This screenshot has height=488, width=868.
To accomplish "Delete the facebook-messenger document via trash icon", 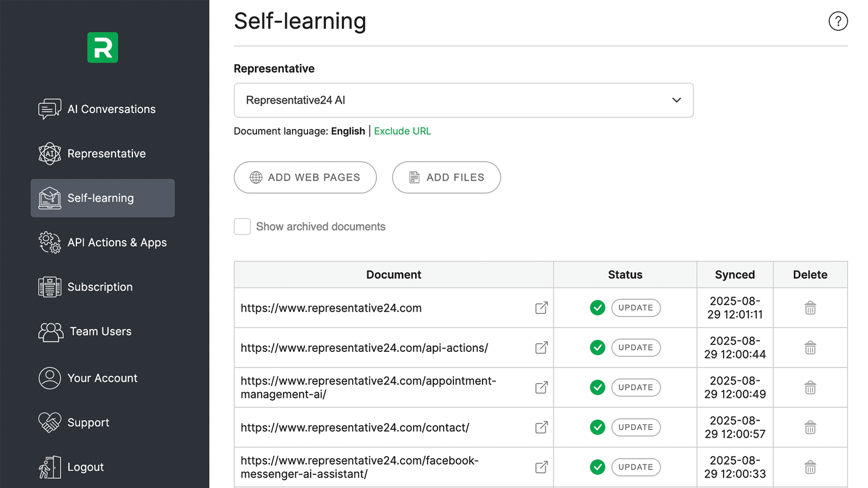I will point(810,467).
